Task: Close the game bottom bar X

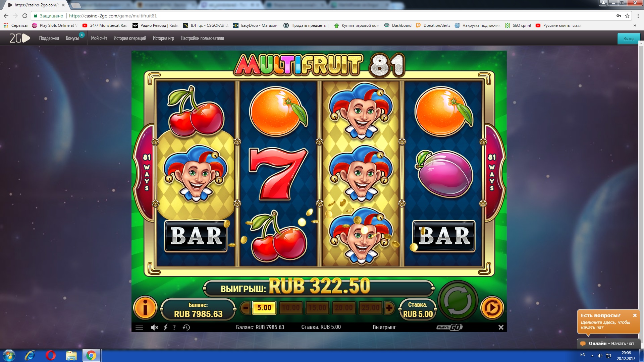Action: (501, 327)
